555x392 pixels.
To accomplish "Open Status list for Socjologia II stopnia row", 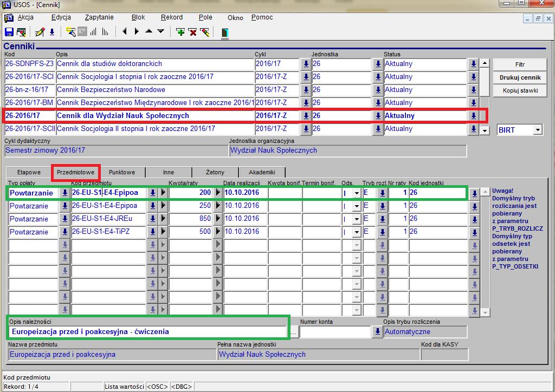I will coord(474,129).
